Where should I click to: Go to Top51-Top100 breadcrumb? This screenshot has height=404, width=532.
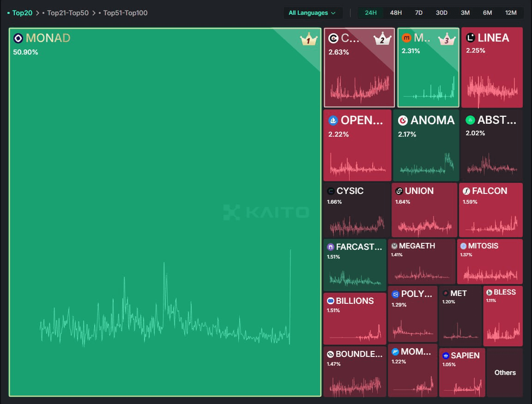click(125, 13)
